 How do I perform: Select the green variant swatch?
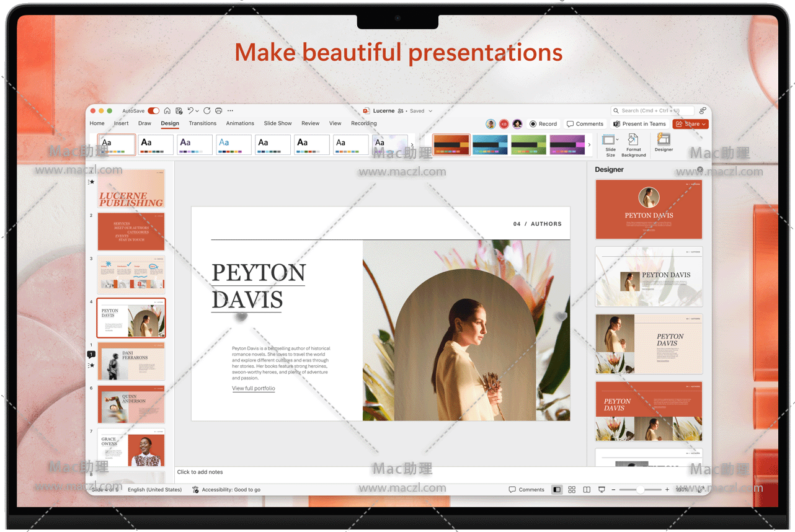(529, 145)
